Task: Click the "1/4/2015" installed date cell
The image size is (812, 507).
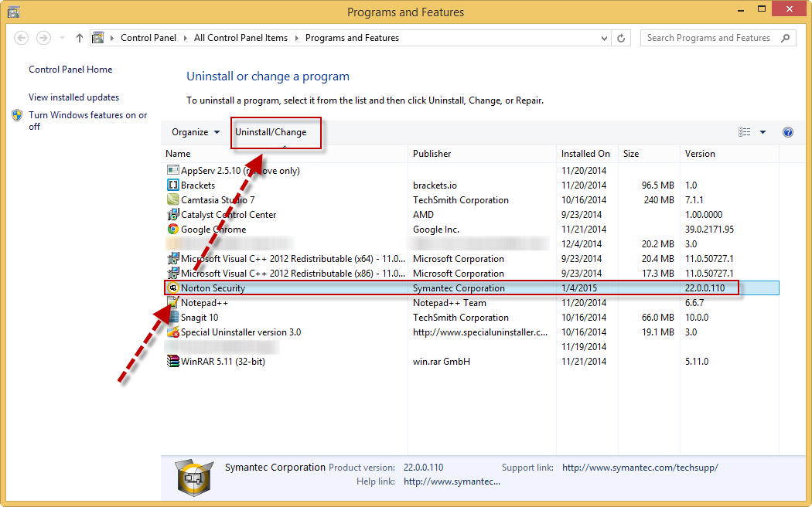Action: [579, 288]
